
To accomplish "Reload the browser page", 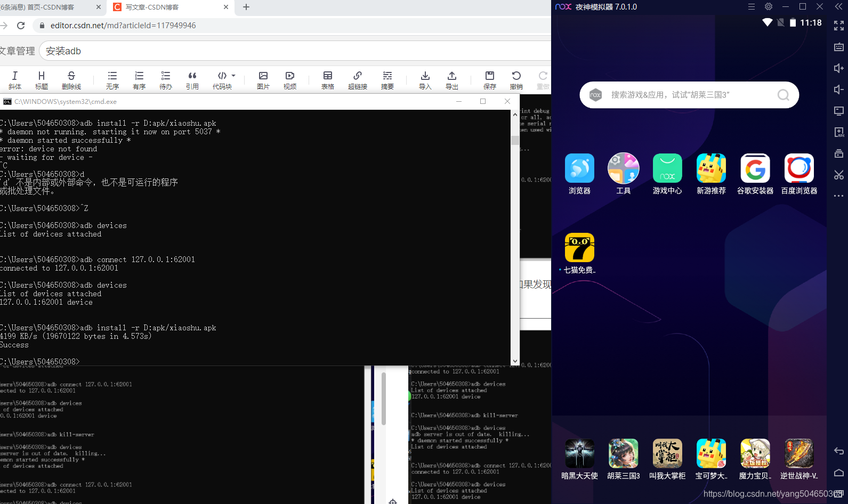I will (21, 26).
